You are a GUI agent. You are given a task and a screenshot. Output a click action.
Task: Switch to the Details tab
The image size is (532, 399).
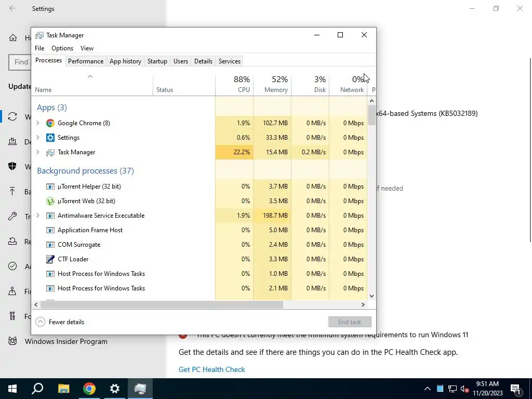[x=203, y=61]
